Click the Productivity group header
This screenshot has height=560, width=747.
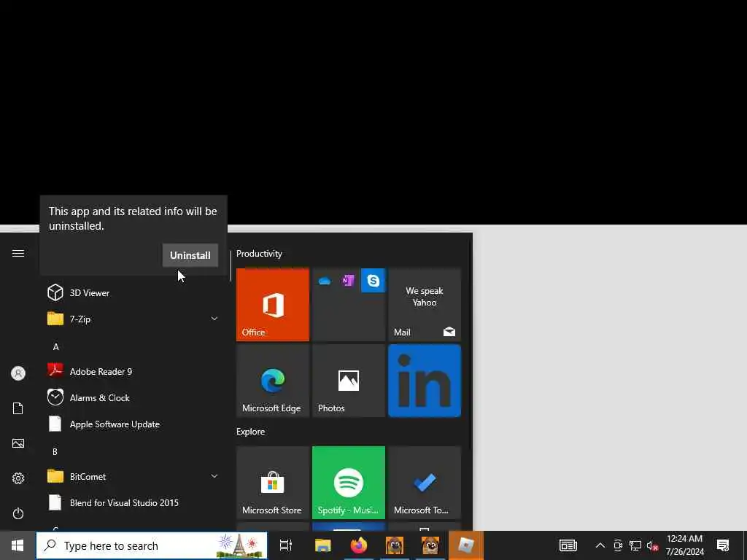click(x=259, y=253)
